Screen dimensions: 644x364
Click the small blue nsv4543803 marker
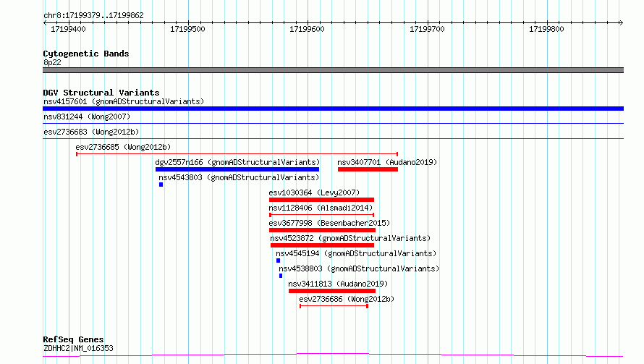tap(161, 185)
